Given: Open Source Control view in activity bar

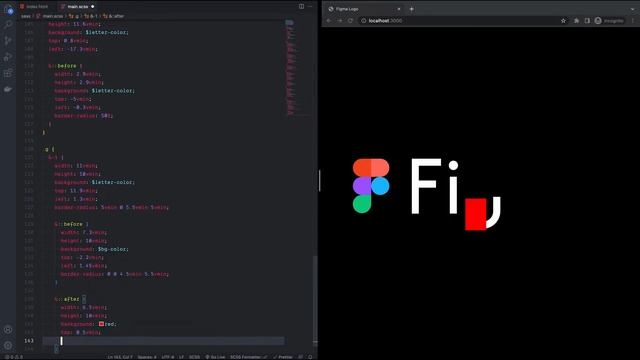Looking at the screenshot, I should tap(8, 40).
